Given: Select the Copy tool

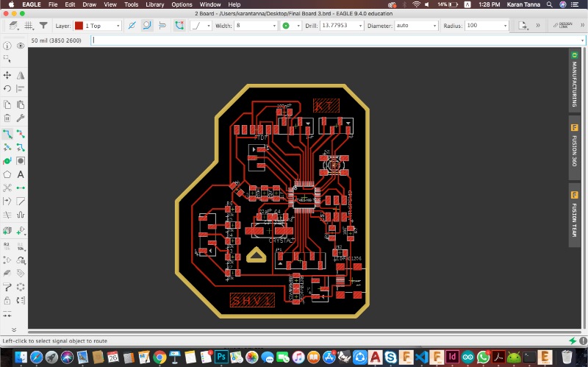Looking at the screenshot, I should click(x=7, y=104).
